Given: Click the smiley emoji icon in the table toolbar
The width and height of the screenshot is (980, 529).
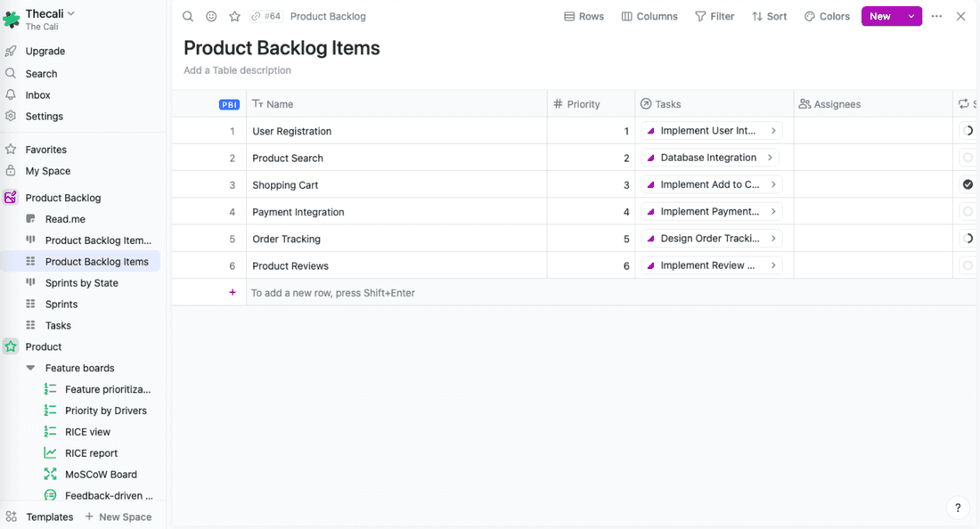Looking at the screenshot, I should click(x=210, y=16).
